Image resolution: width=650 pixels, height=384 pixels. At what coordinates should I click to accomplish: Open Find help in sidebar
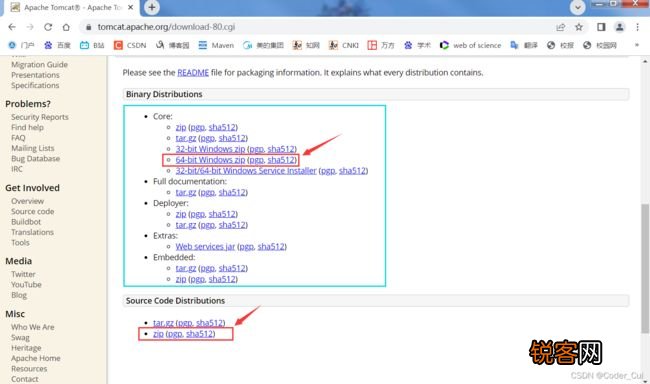pos(27,128)
